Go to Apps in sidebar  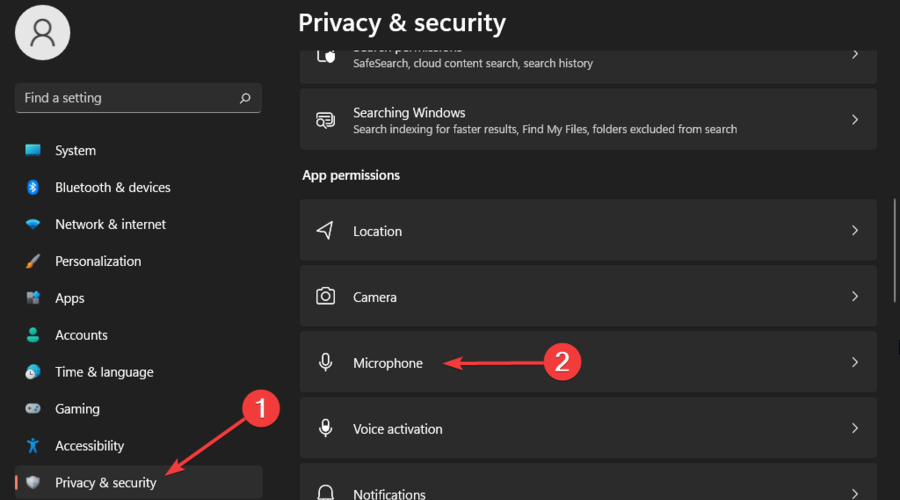point(70,298)
